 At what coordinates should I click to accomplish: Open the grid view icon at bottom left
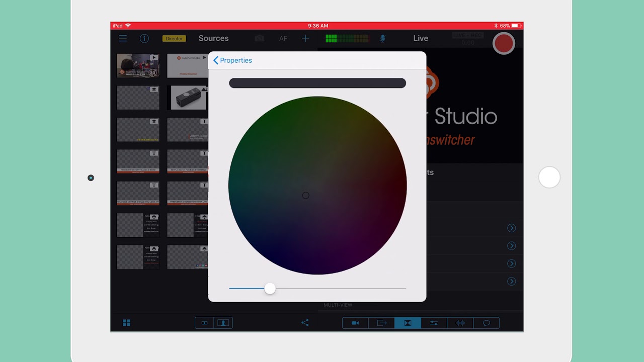[127, 323]
